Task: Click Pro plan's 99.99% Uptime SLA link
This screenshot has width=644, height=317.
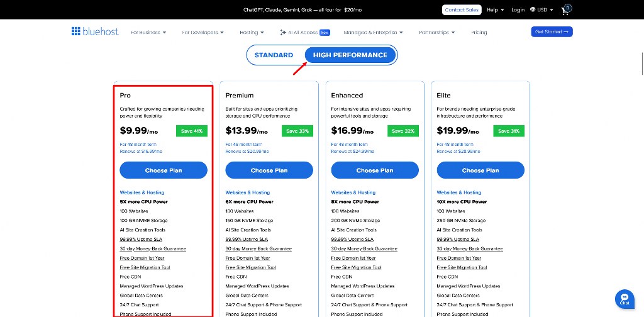Action: (141, 239)
